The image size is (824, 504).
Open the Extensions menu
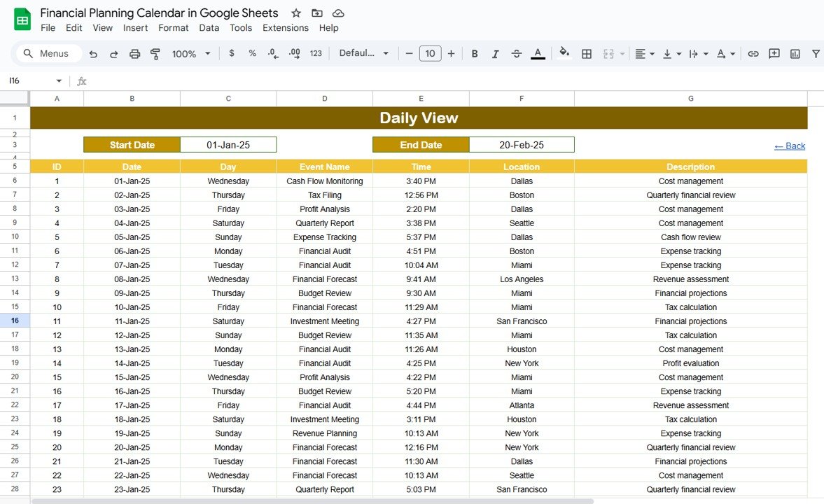pos(286,28)
